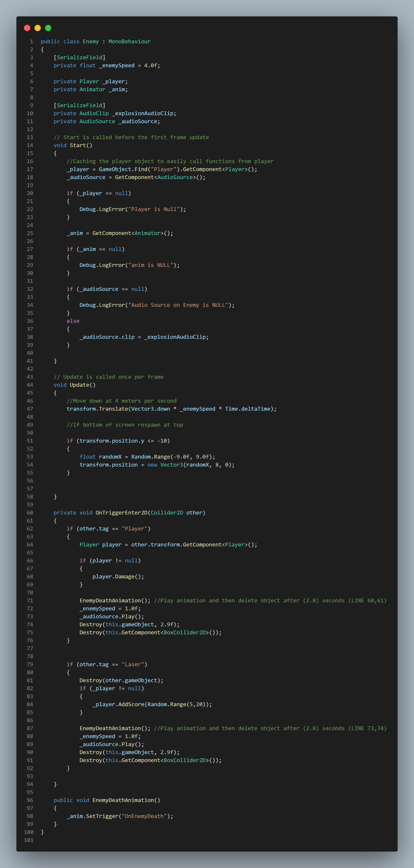Image resolution: width=414 pixels, height=868 pixels.
Task: Click the 'else' keyword on line 36
Action: (x=73, y=321)
